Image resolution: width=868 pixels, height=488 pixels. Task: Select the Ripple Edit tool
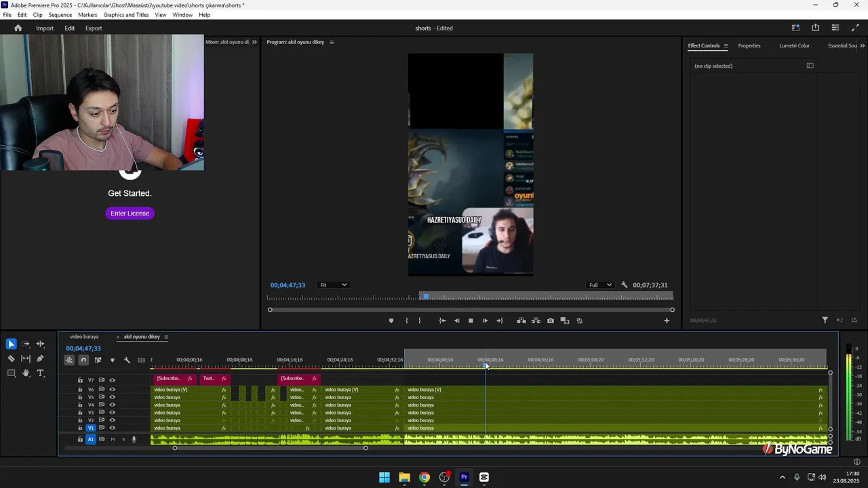40,344
